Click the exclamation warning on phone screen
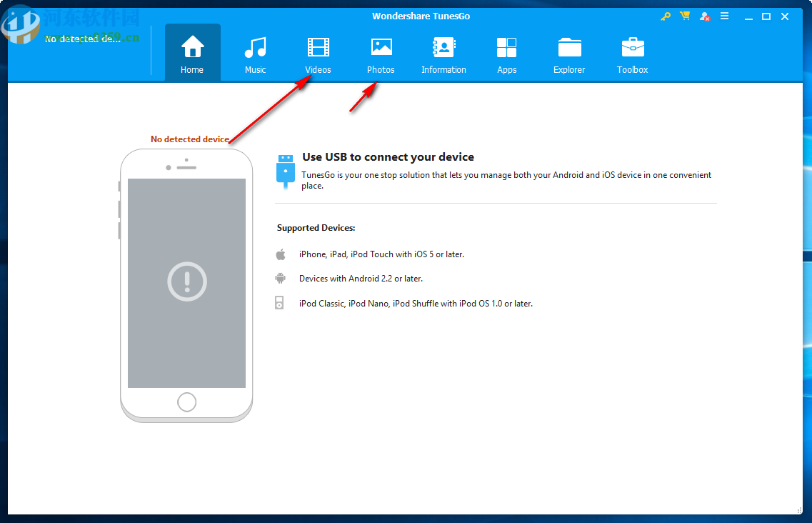The width and height of the screenshot is (812, 523). pos(187,282)
